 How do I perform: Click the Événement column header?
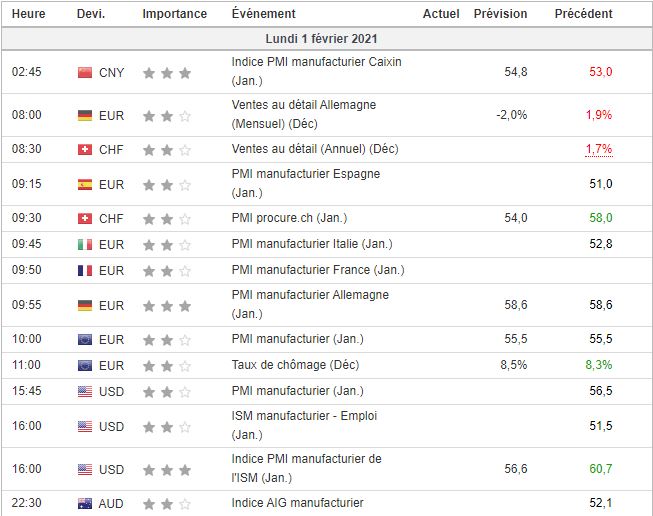pos(263,14)
